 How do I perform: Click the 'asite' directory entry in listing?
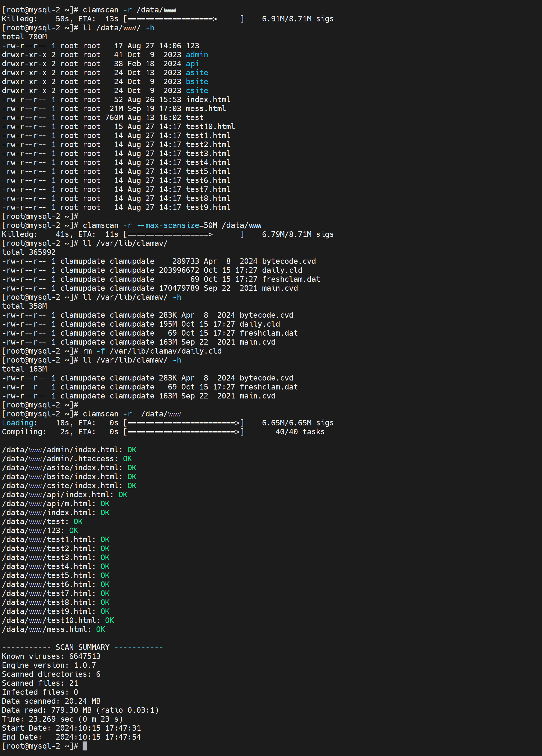click(x=197, y=73)
